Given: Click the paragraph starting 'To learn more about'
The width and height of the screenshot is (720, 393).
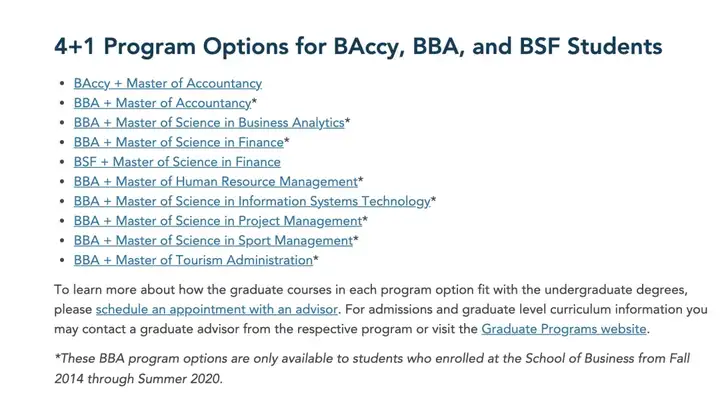Looking at the screenshot, I should [381, 309].
